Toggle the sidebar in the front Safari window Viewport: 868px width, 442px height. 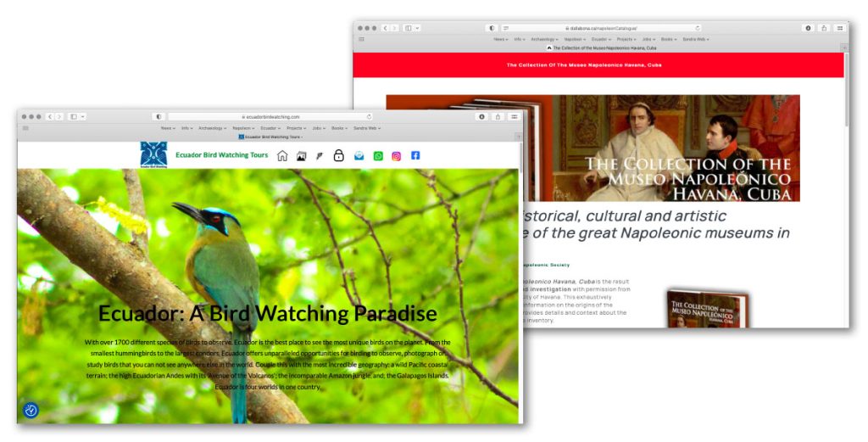click(74, 117)
